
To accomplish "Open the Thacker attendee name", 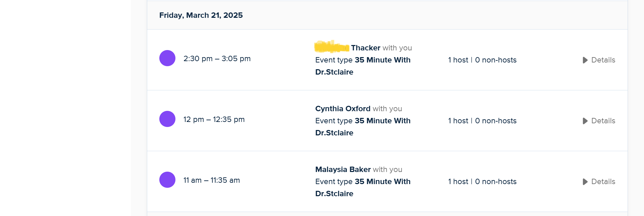I will coord(365,48).
